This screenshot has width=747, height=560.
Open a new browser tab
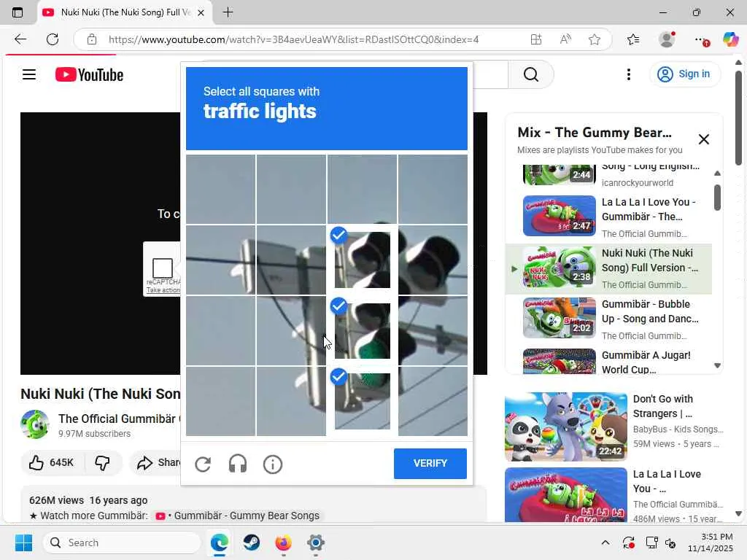(228, 12)
